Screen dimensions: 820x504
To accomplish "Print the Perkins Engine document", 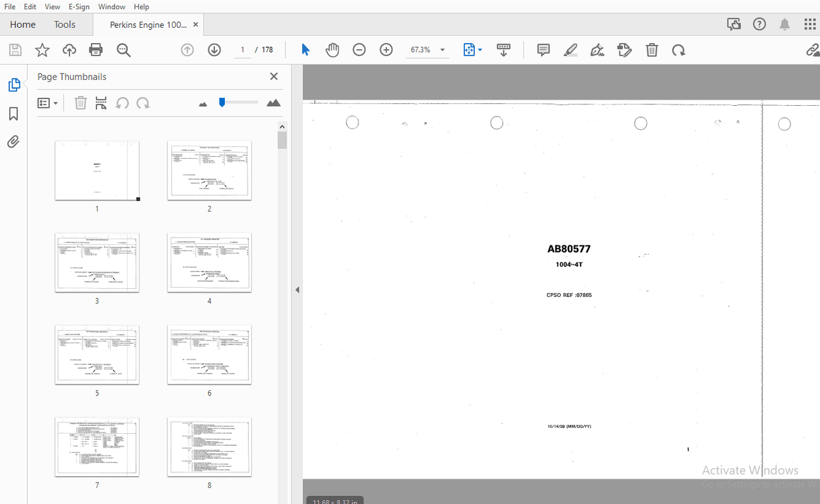I will coord(96,50).
